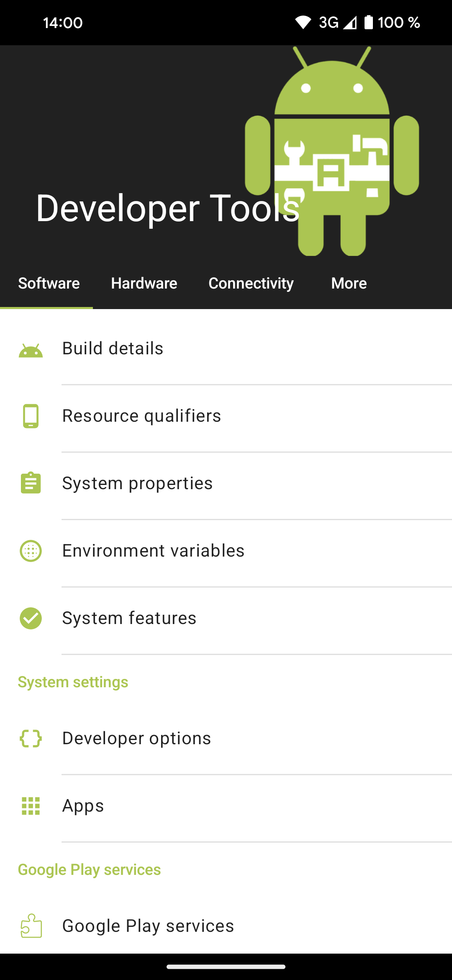Open Developer options settings
This screenshot has width=452, height=980.
(226, 738)
